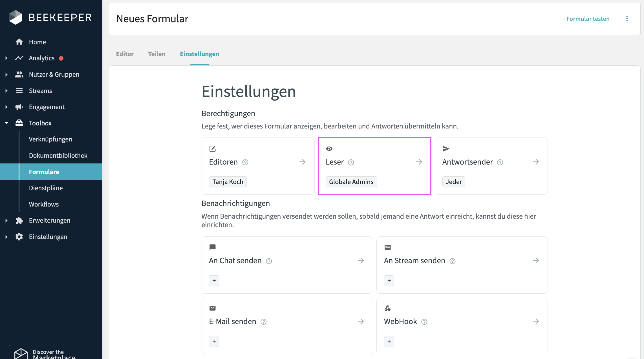Switch to the Teilen tab

pyautogui.click(x=157, y=54)
